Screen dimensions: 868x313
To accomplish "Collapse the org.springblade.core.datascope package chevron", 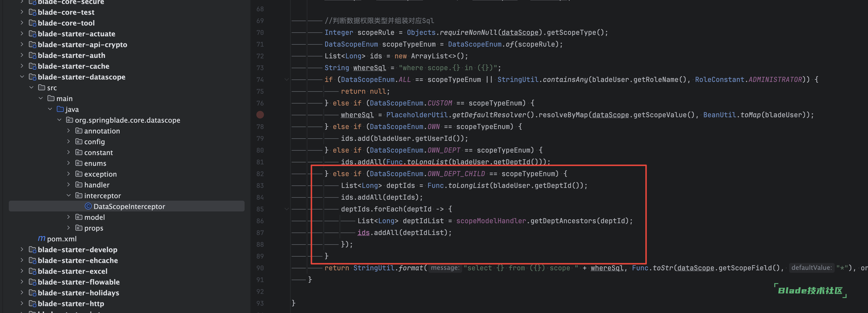I will point(59,120).
